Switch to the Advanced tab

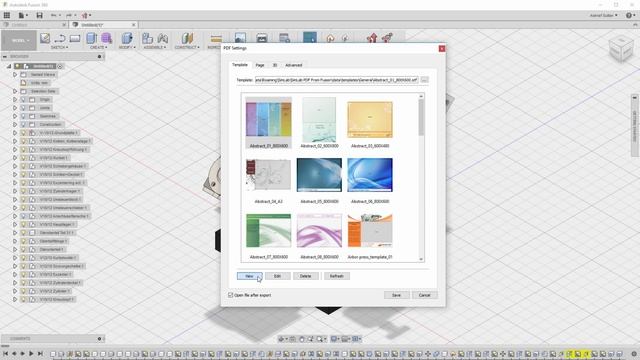(x=293, y=65)
